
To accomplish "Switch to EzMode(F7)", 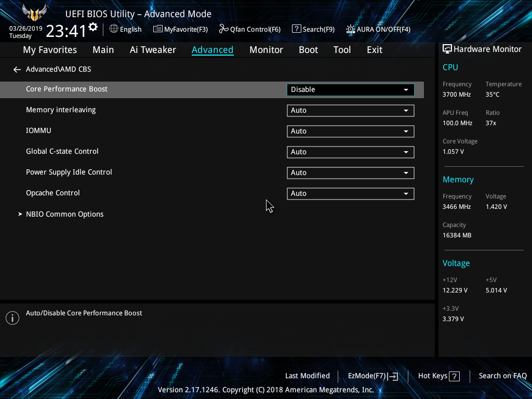I will coord(373,376).
